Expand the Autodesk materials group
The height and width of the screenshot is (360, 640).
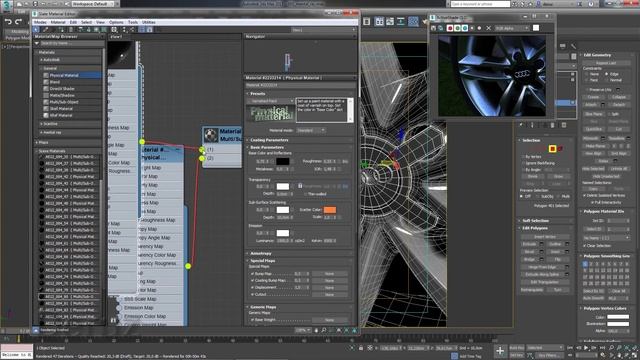(x=51, y=60)
